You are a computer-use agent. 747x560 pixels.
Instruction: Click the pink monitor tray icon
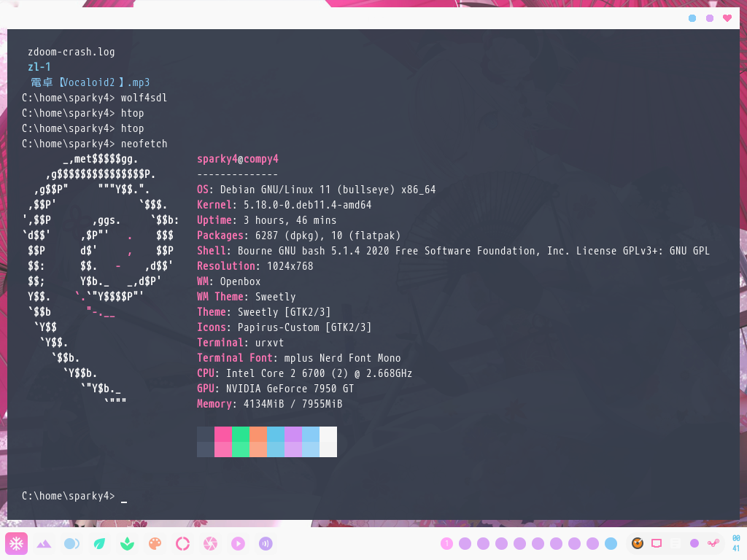[657, 543]
